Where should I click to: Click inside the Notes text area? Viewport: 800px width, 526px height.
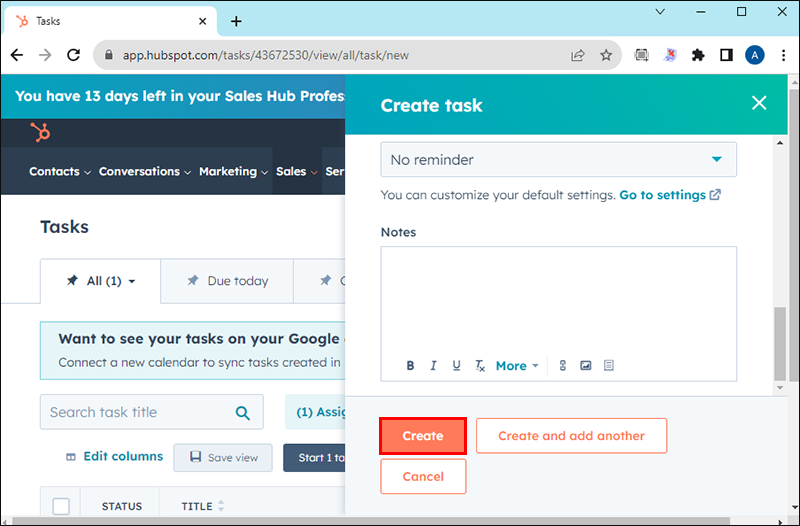(559, 301)
